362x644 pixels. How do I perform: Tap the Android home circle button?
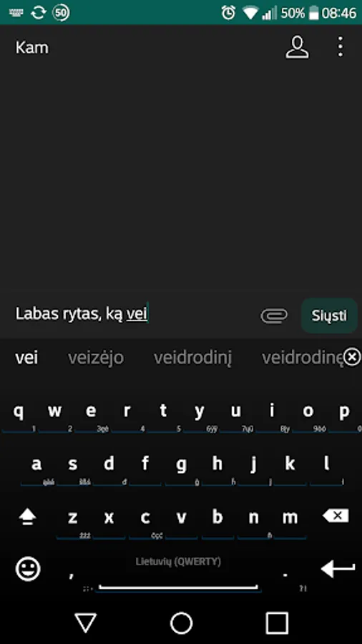tap(181, 623)
